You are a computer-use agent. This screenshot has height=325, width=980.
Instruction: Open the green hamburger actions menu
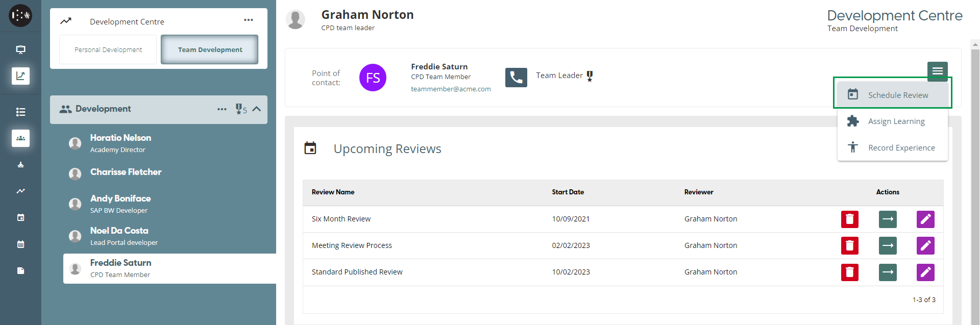coord(937,71)
